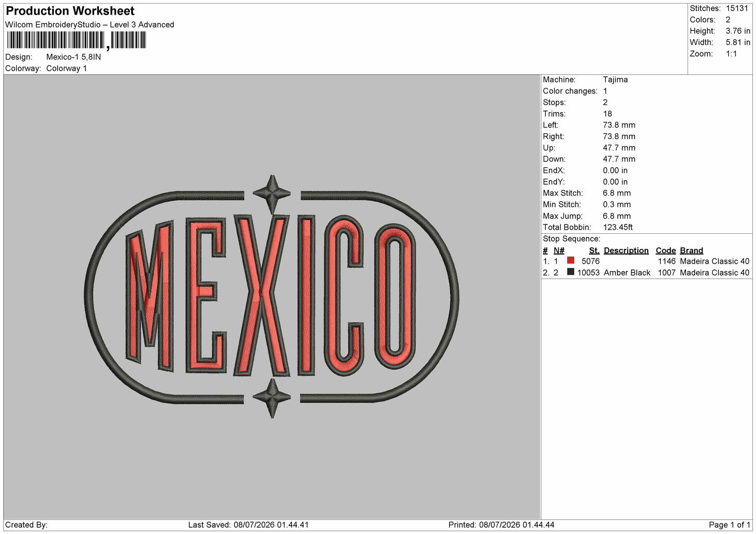Click the 'Brand' column header
Screen dimensions: 756x534
click(692, 251)
